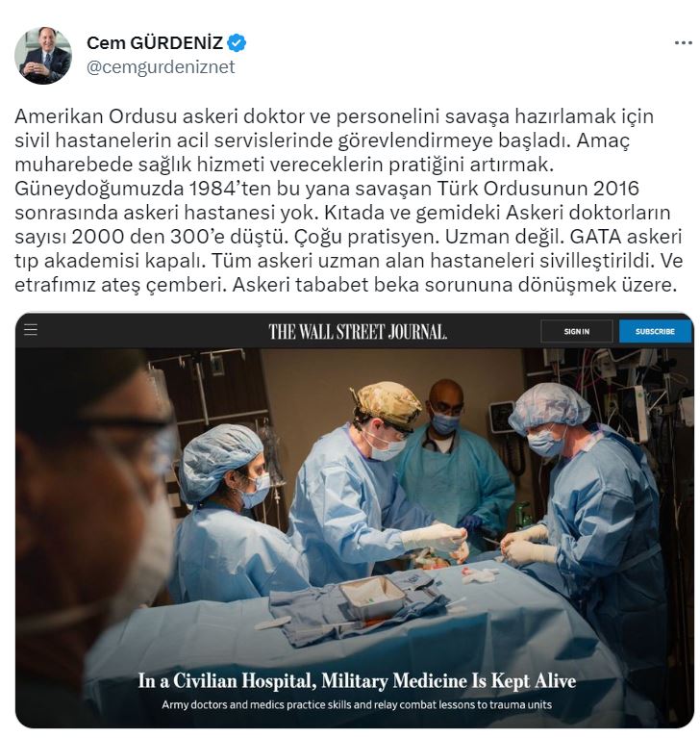The width and height of the screenshot is (700, 738).
Task: Open the three-dot more options menu
Action: point(683,43)
